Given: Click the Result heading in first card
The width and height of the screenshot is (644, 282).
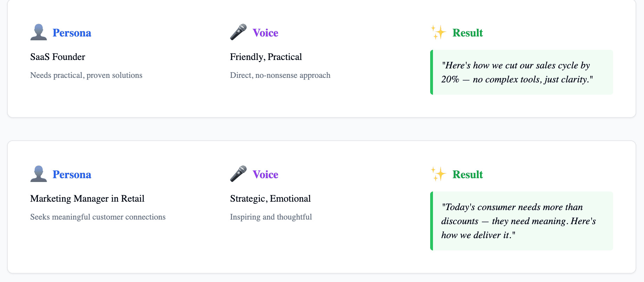Looking at the screenshot, I should [x=468, y=33].
